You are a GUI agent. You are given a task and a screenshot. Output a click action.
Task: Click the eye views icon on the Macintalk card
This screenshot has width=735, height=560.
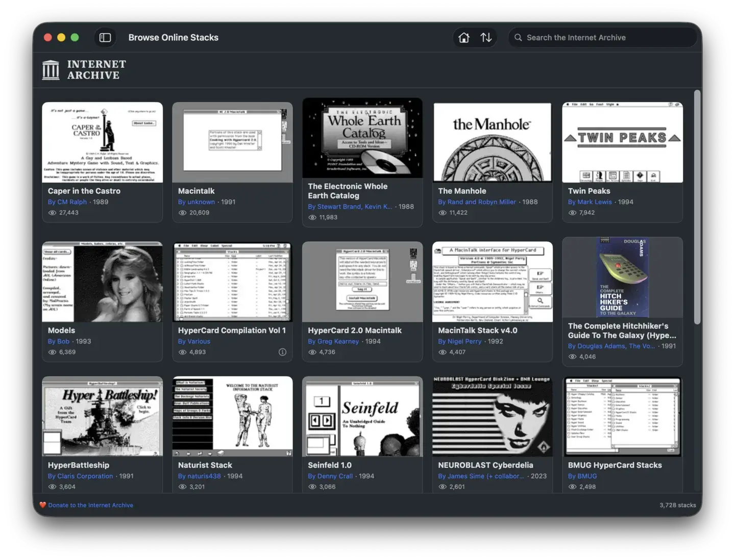click(x=182, y=213)
